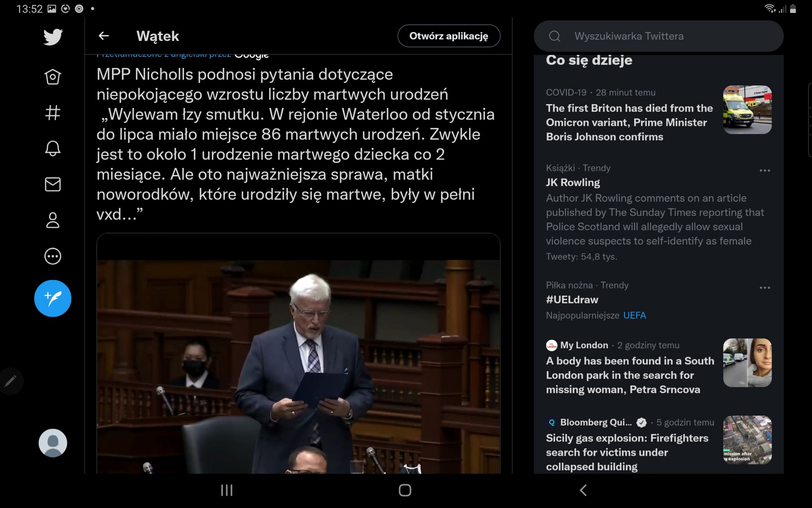Viewport: 812px width, 508px height.
Task: Open the Omicron variant news thumbnail
Action: tap(747, 110)
